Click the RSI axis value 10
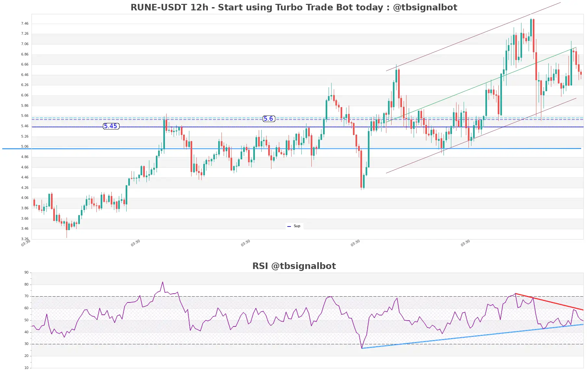588x392 pixels. [26, 368]
